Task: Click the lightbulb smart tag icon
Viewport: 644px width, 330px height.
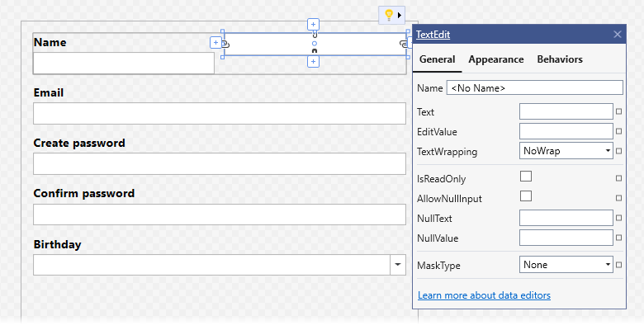Action: (389, 16)
